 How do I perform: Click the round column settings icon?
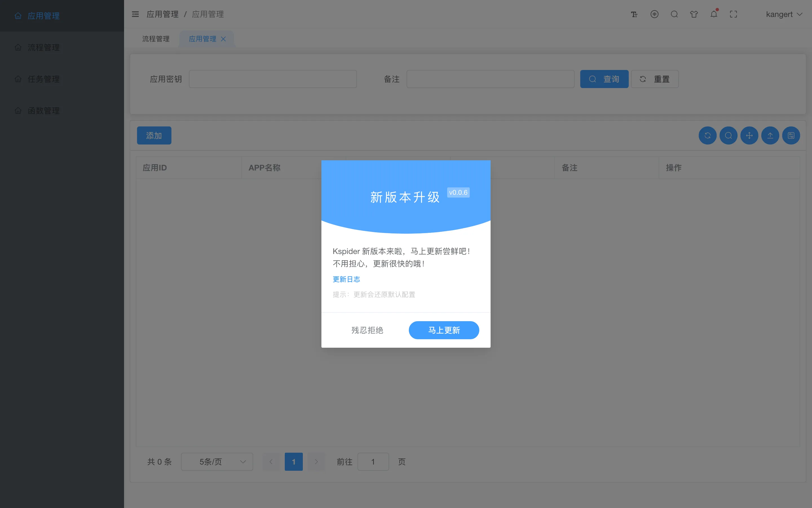[x=791, y=135]
